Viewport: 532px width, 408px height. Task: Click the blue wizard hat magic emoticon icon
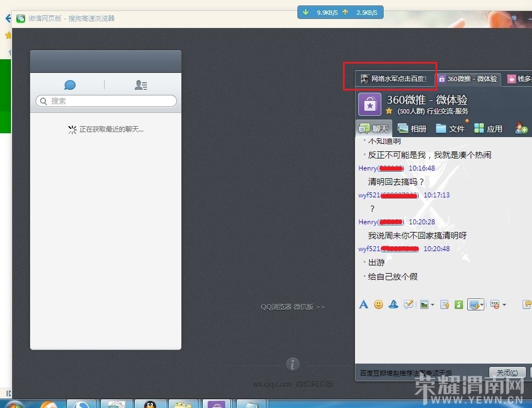(393, 304)
